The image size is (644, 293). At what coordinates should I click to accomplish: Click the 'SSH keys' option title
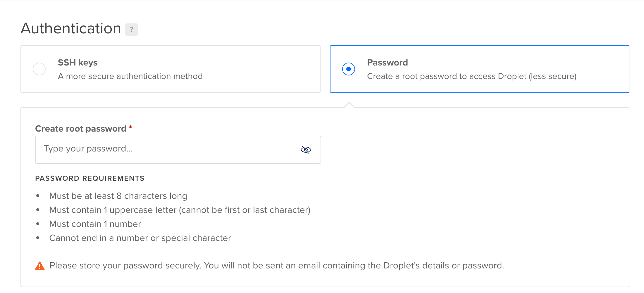(x=78, y=63)
